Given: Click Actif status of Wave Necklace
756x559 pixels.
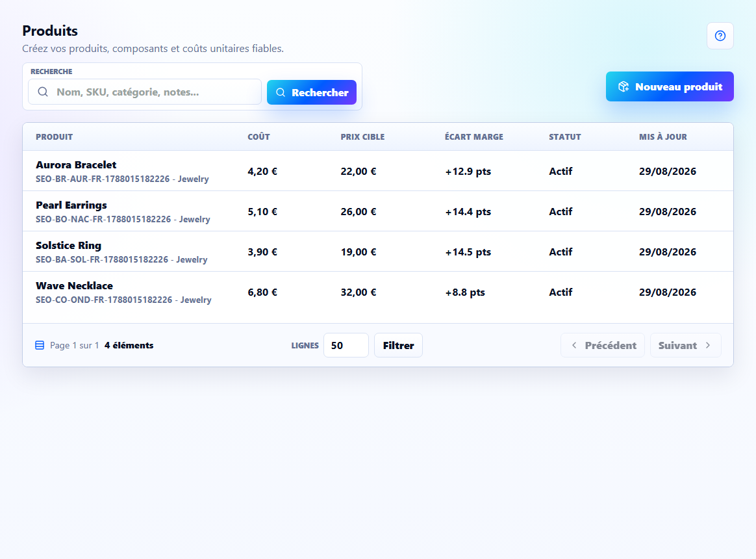Looking at the screenshot, I should click(x=561, y=292).
